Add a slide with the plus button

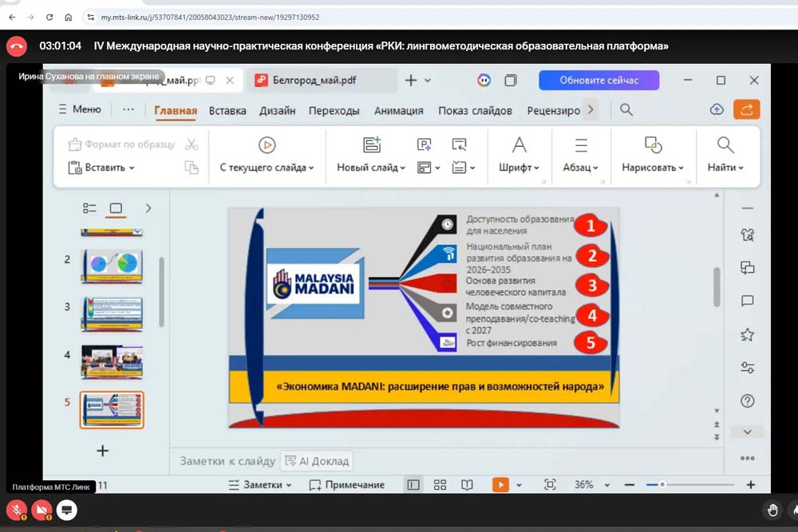tap(102, 451)
